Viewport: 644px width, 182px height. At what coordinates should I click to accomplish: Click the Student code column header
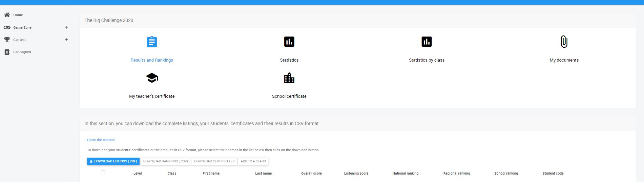[x=553, y=173]
